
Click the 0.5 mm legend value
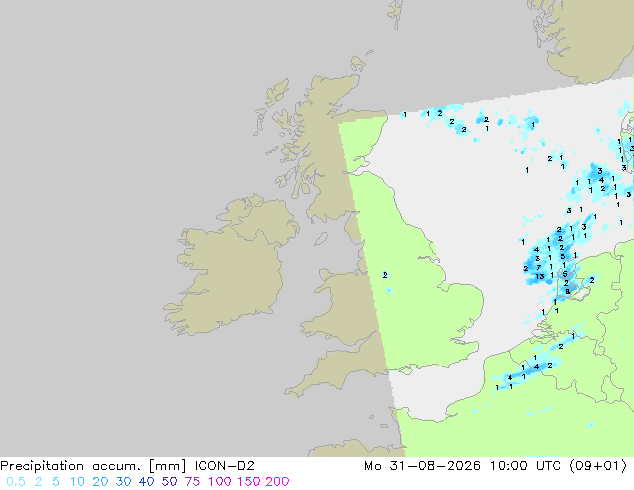[16, 482]
